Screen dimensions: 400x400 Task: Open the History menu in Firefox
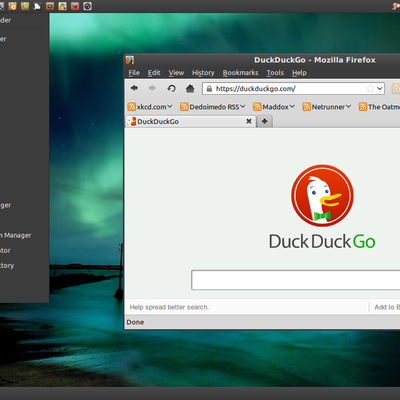tap(203, 73)
